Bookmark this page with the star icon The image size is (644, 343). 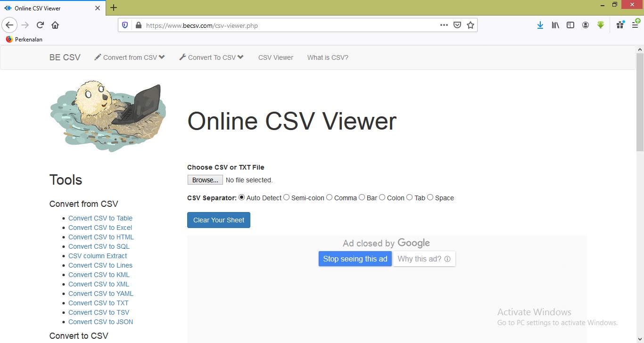470,25
